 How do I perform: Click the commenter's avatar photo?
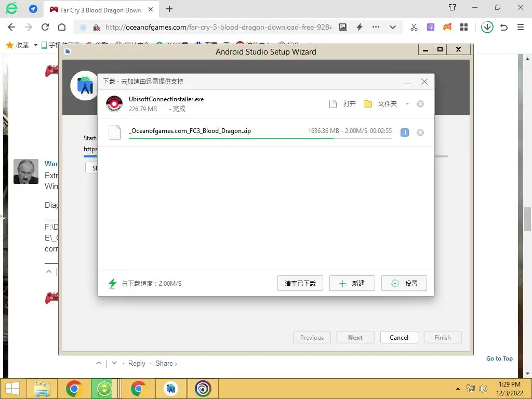click(x=26, y=171)
